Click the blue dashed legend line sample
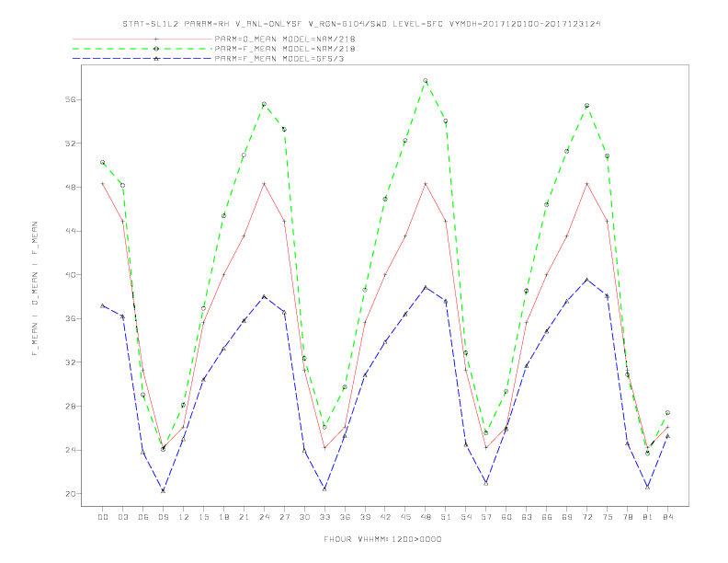728x563 pixels. coord(142,59)
